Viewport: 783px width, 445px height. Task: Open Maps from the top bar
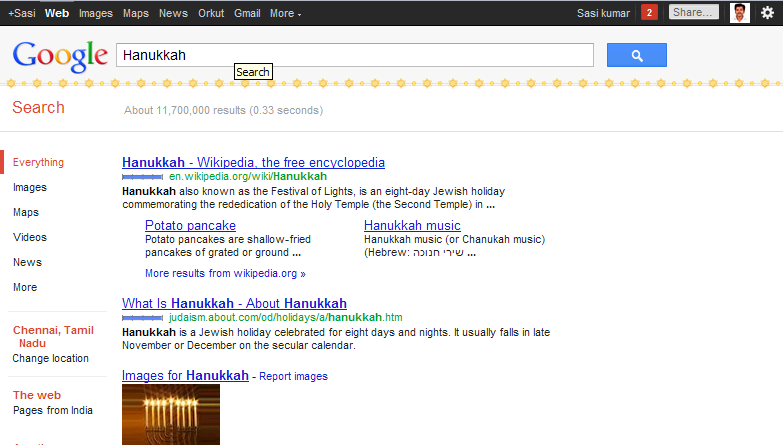pyautogui.click(x=136, y=13)
